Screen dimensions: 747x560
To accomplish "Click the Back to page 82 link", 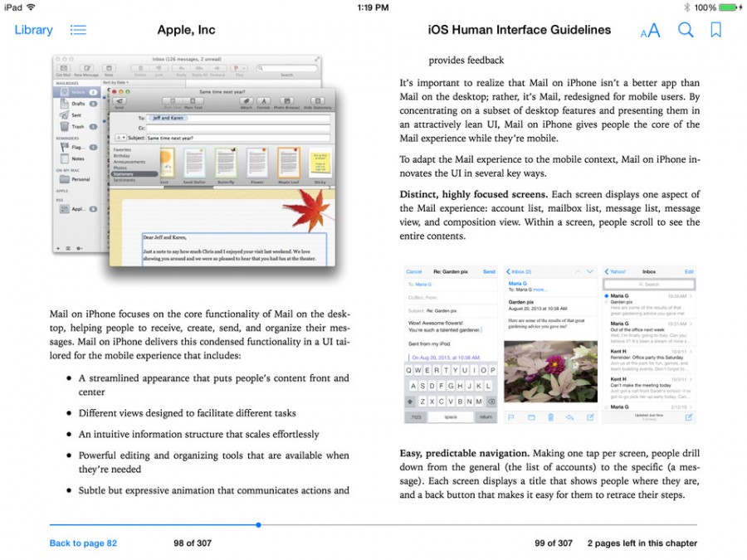I will pyautogui.click(x=82, y=543).
